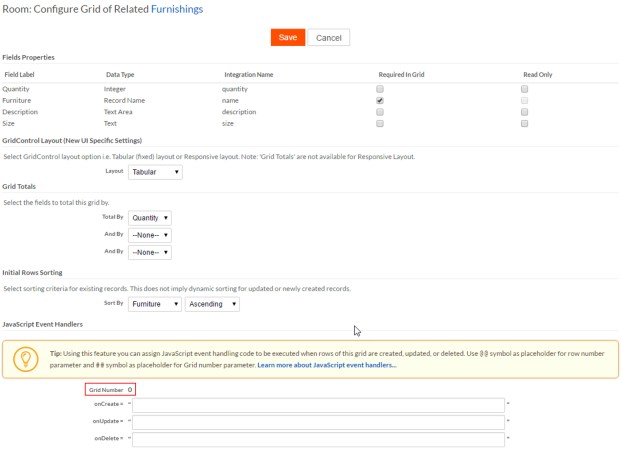The width and height of the screenshot is (621, 450).
Task: Set Description field as Read Only
Action: coord(525,113)
